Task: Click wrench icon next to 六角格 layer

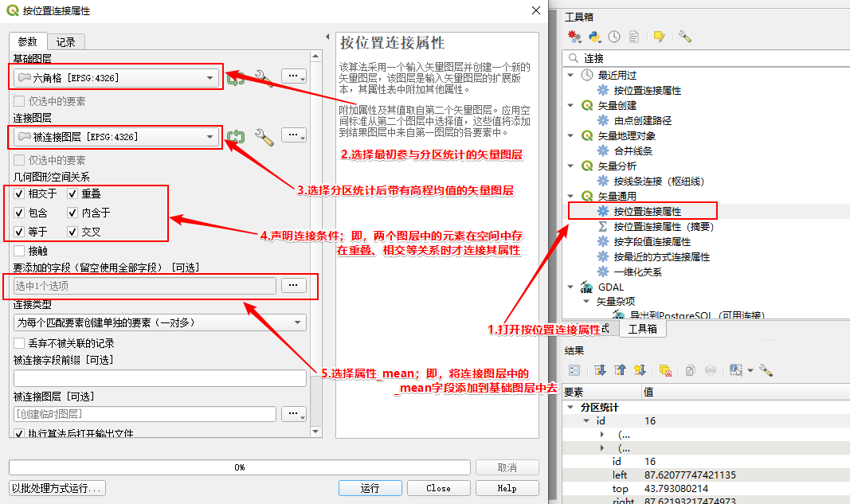Action: point(264,77)
